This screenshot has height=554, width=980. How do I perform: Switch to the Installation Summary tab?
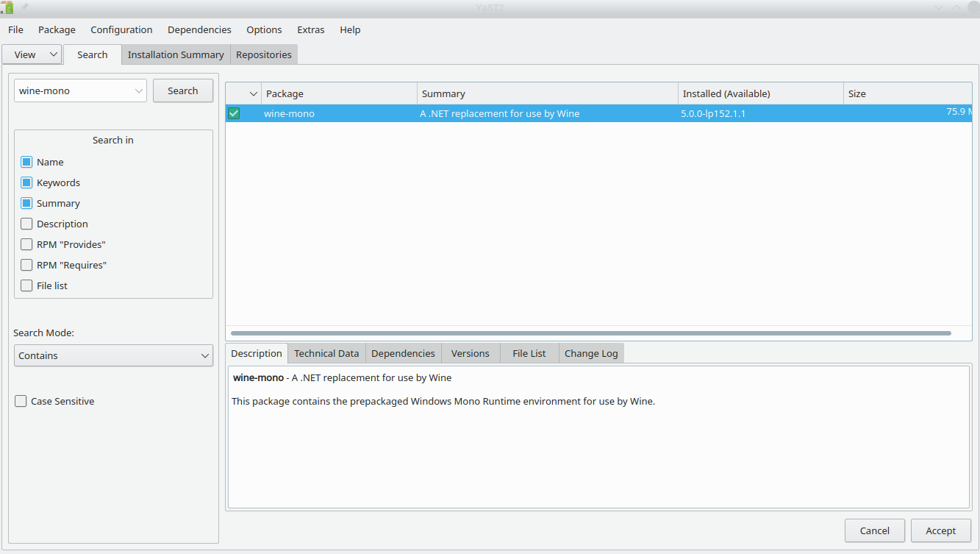[176, 54]
